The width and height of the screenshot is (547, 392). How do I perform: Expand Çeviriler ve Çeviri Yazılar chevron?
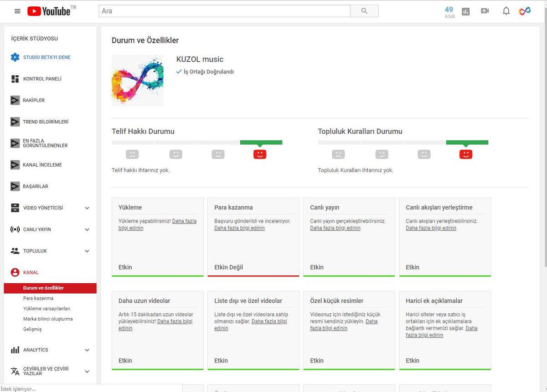point(87,372)
